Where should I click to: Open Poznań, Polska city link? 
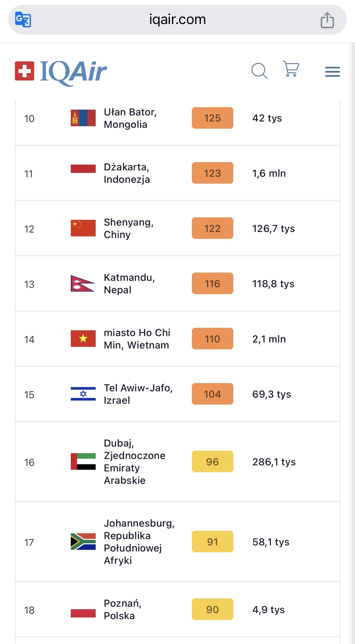[122, 609]
